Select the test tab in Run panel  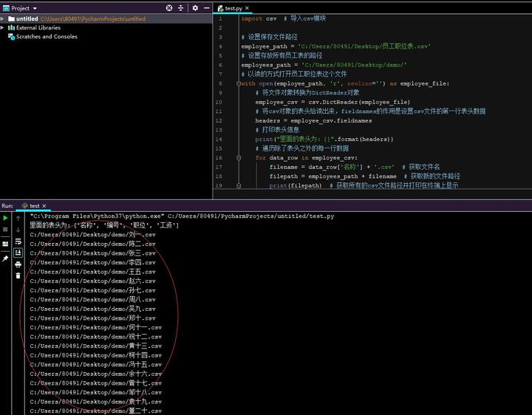(34, 205)
